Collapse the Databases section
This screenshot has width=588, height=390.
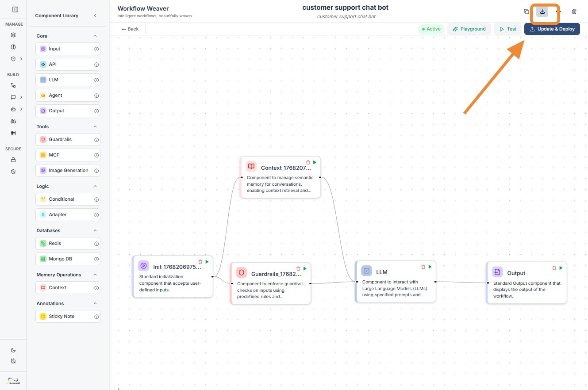coord(95,230)
